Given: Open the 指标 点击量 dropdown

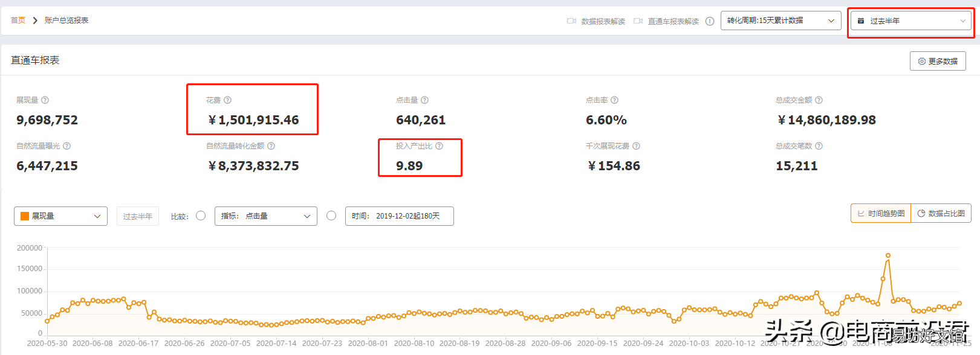Looking at the screenshot, I should pyautogui.click(x=265, y=216).
